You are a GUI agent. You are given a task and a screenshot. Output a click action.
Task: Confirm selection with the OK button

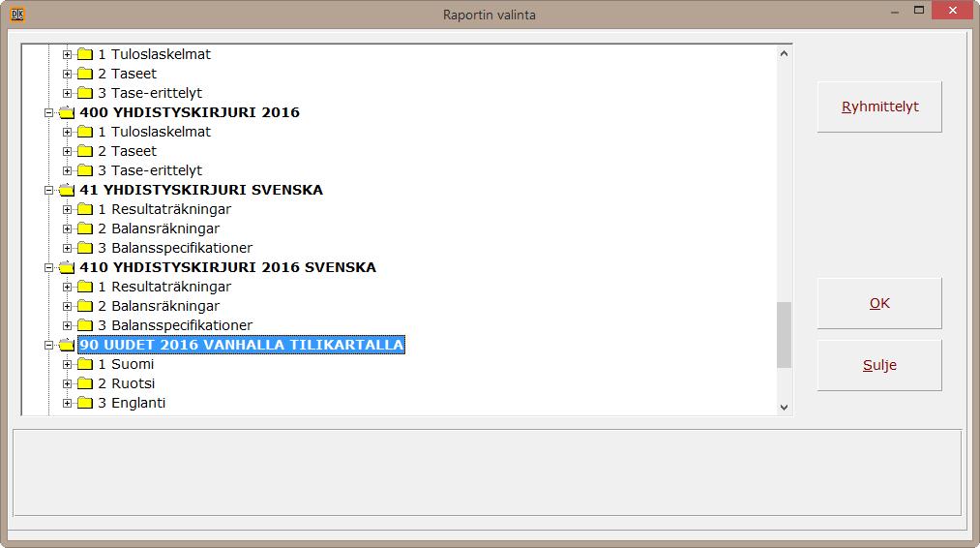tap(879, 303)
